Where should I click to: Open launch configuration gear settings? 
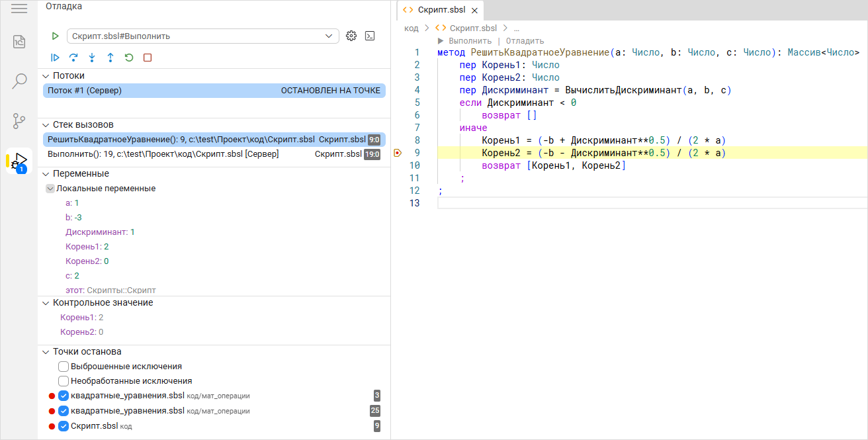coord(351,36)
